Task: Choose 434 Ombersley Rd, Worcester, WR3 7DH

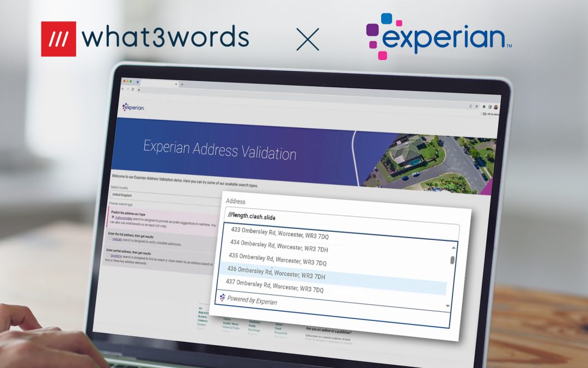Action: pyautogui.click(x=279, y=246)
